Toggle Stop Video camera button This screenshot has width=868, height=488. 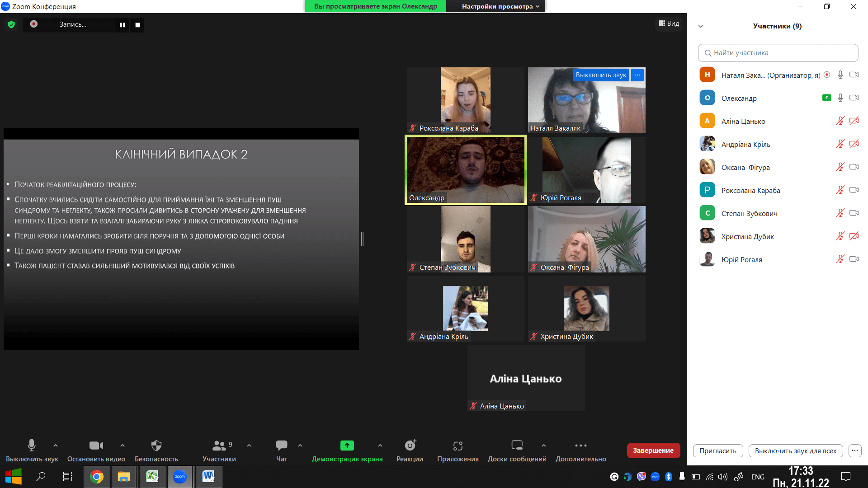click(x=96, y=446)
